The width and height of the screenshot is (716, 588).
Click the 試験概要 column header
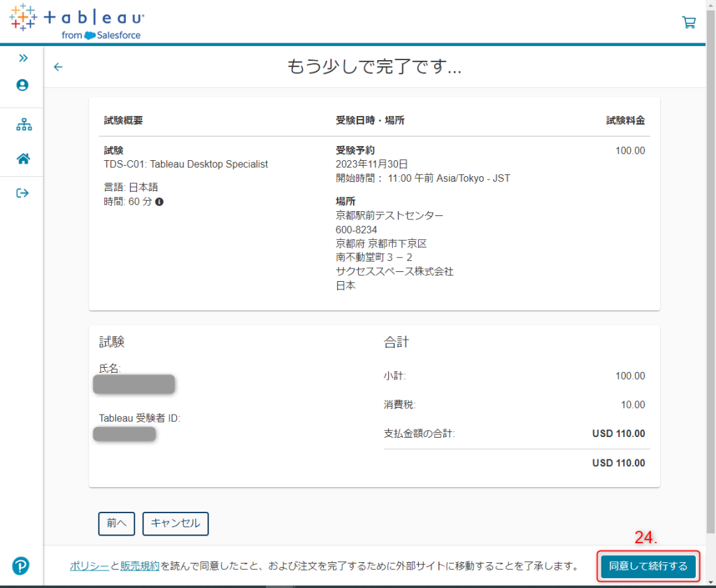(123, 120)
